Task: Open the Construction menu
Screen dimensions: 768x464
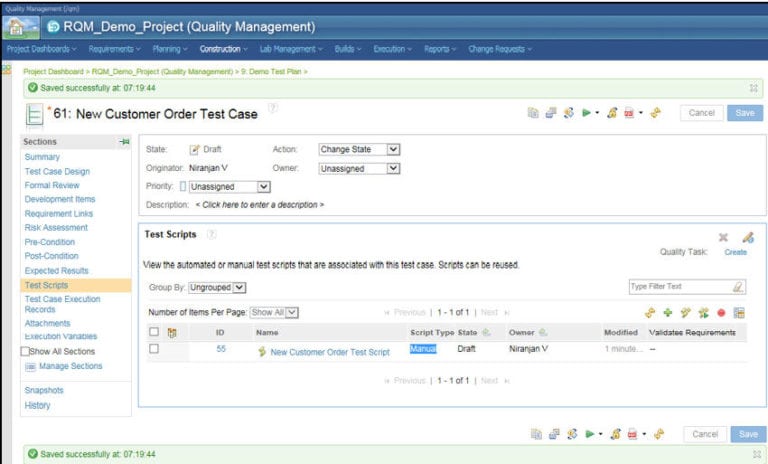Action: 223,48
